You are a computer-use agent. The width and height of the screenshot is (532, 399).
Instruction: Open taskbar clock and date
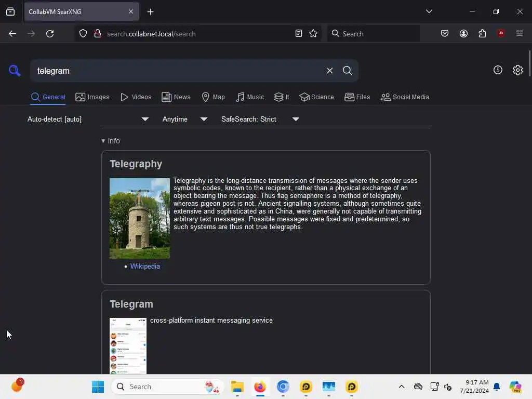click(474, 387)
